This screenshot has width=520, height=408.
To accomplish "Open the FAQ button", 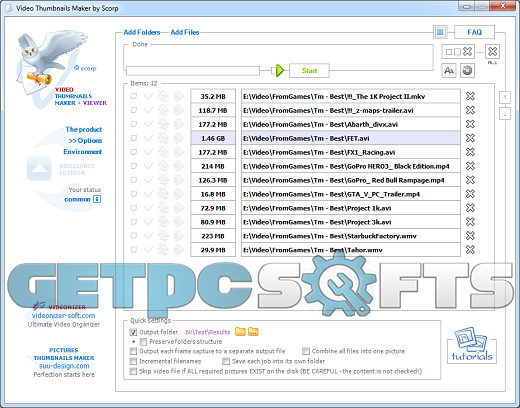I will 474,32.
